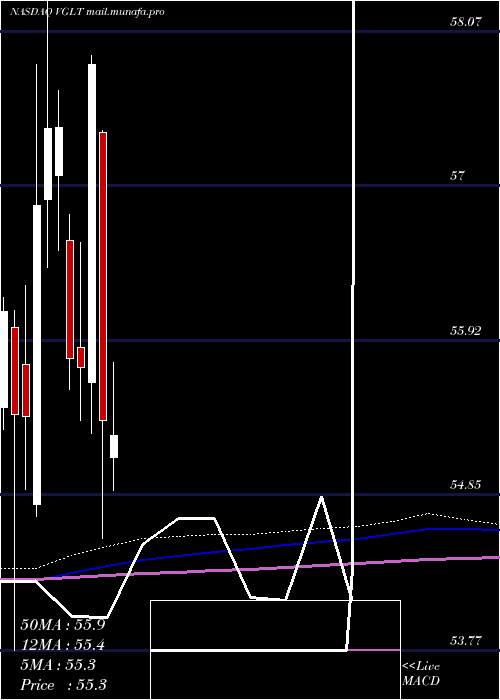Click the 5MA : 55.3 readout
The image size is (500, 700).
[58, 665]
